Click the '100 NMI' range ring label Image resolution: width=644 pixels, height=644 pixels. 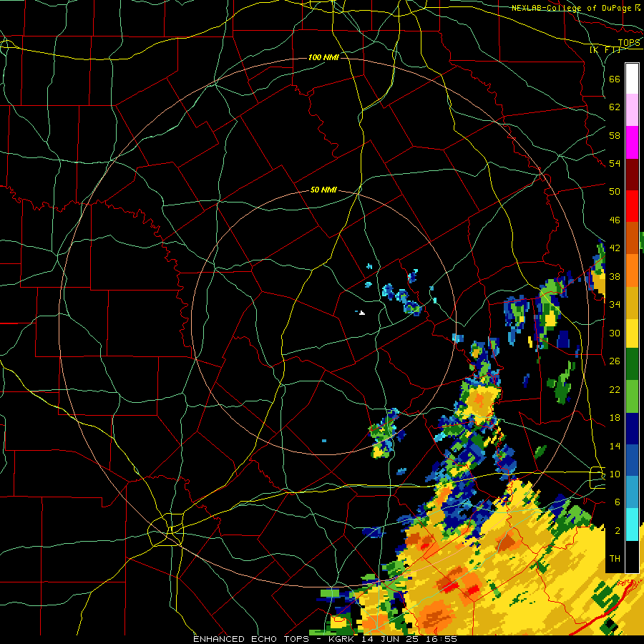[323, 57]
